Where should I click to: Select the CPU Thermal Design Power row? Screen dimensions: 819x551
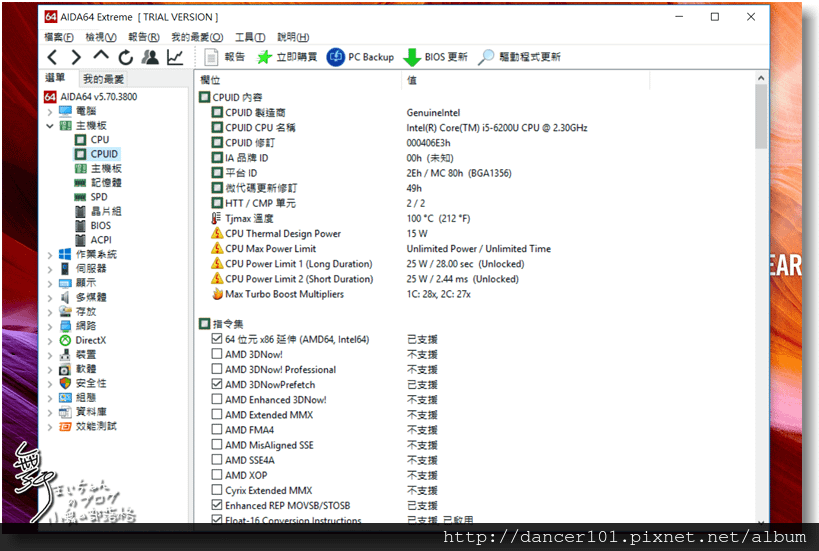coord(473,233)
